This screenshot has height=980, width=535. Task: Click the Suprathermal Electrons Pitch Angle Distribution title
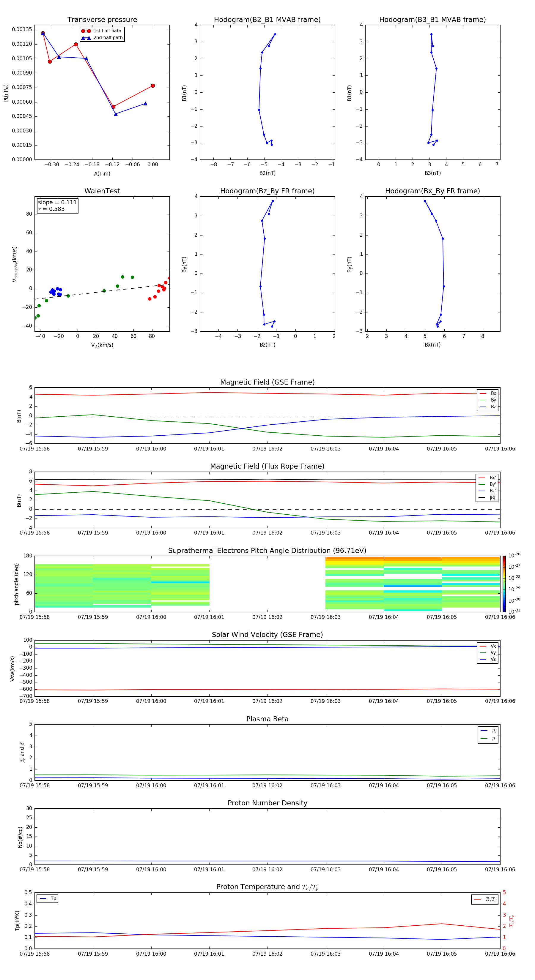(267, 551)
